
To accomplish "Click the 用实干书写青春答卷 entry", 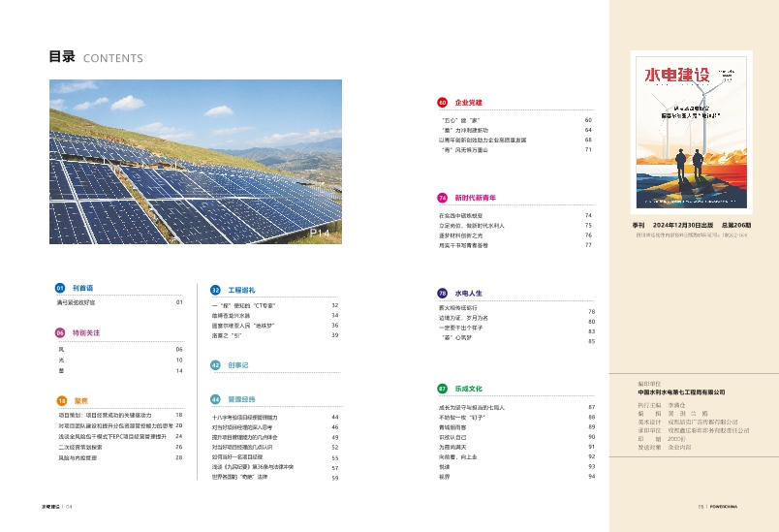I will [x=463, y=245].
